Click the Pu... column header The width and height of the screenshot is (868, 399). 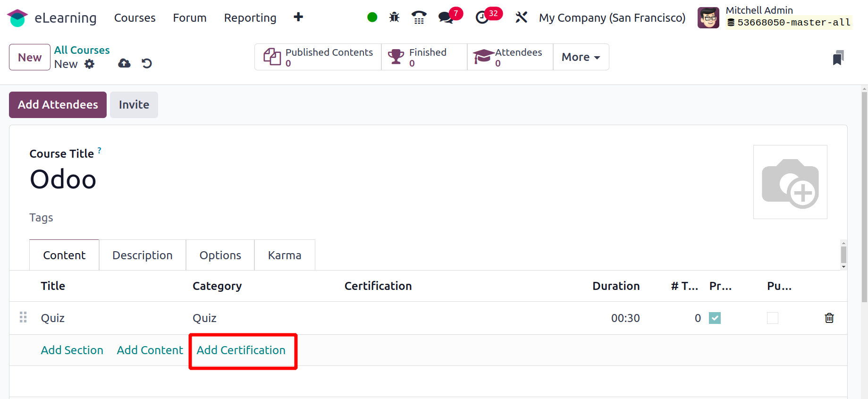tap(779, 286)
